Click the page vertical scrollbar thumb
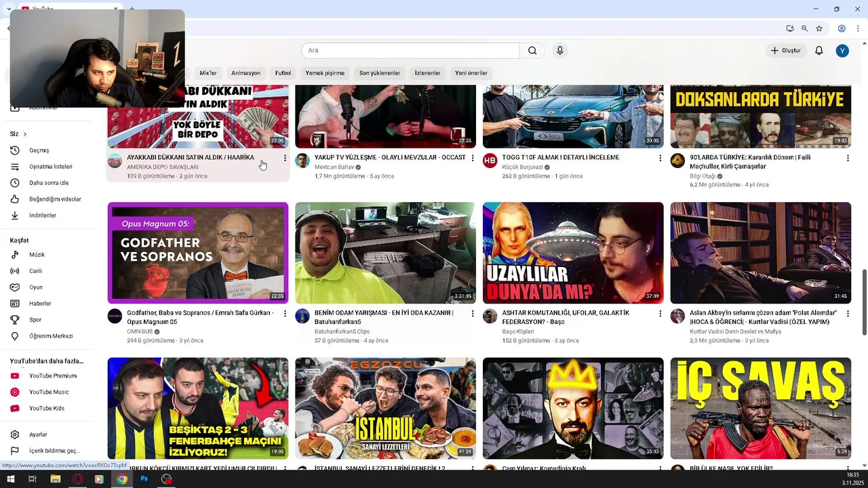This screenshot has width=868, height=488. [x=864, y=302]
